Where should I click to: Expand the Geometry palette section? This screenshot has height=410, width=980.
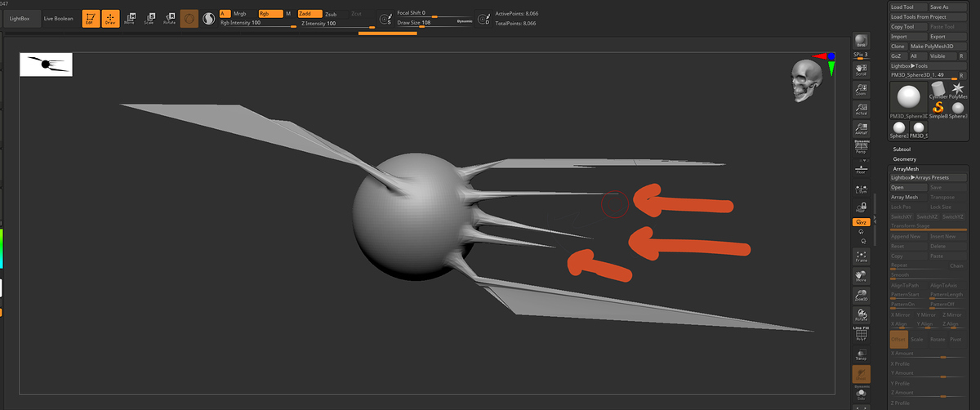tap(905, 159)
